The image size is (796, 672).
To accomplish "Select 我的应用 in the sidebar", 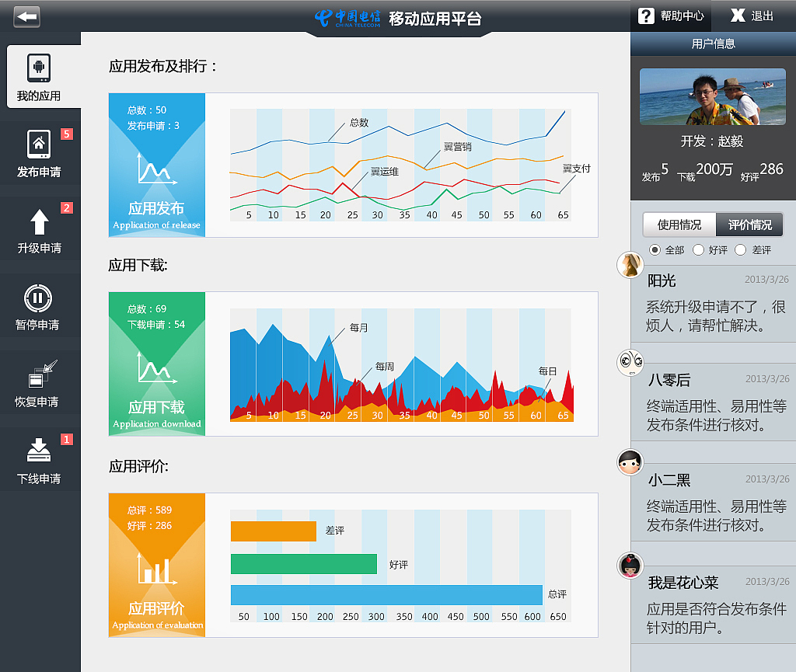I will tap(44, 77).
